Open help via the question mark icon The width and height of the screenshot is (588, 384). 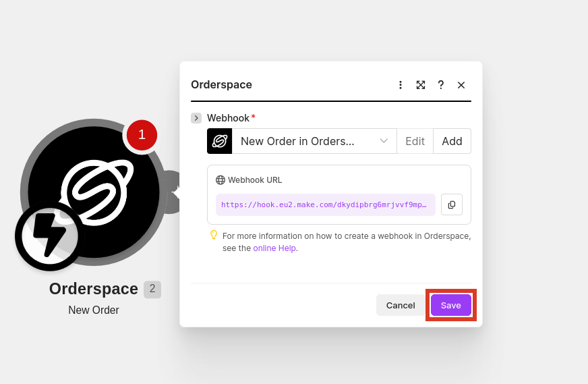[440, 85]
